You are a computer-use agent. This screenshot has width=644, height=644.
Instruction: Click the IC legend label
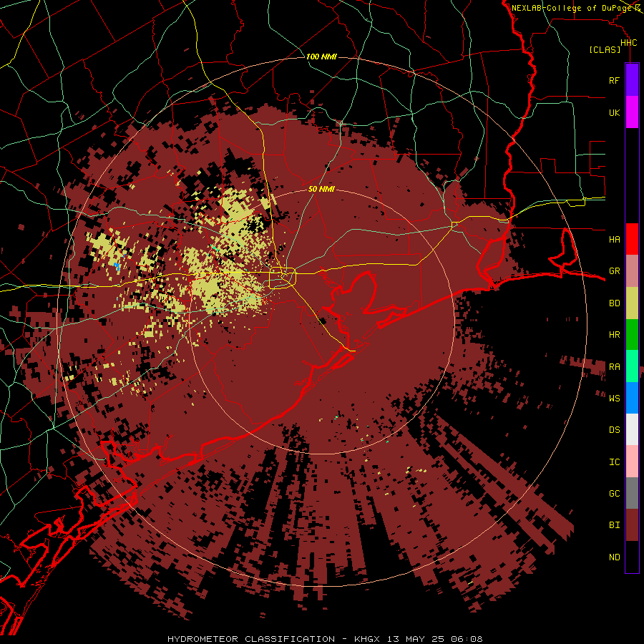[x=614, y=462]
